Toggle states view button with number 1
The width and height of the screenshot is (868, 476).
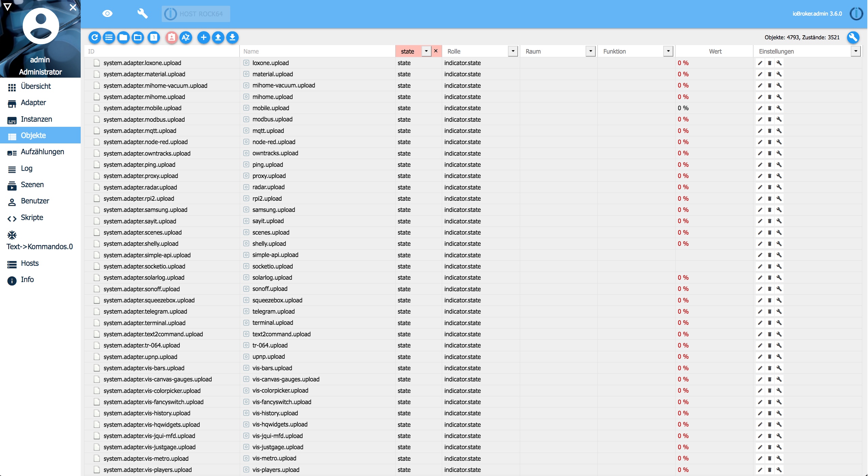pyautogui.click(x=154, y=37)
